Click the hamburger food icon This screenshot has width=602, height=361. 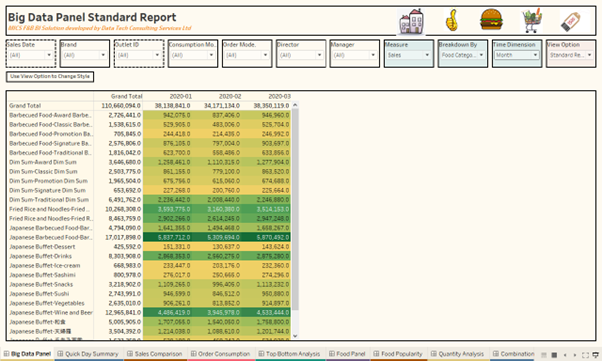(x=491, y=20)
